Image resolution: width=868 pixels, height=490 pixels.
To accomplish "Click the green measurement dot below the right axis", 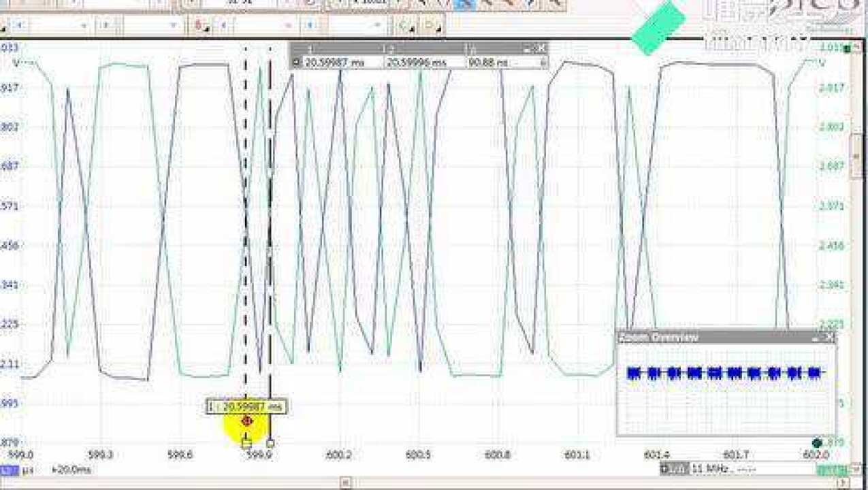I will tap(817, 442).
